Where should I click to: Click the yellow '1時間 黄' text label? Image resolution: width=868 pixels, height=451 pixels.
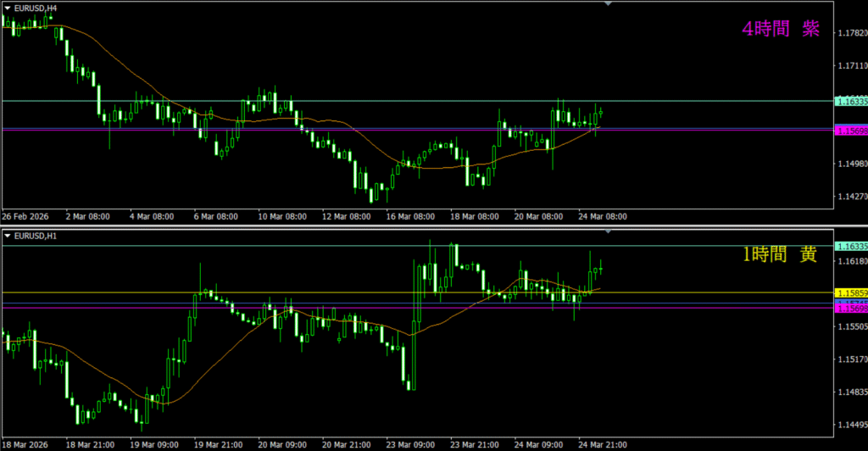click(x=780, y=254)
